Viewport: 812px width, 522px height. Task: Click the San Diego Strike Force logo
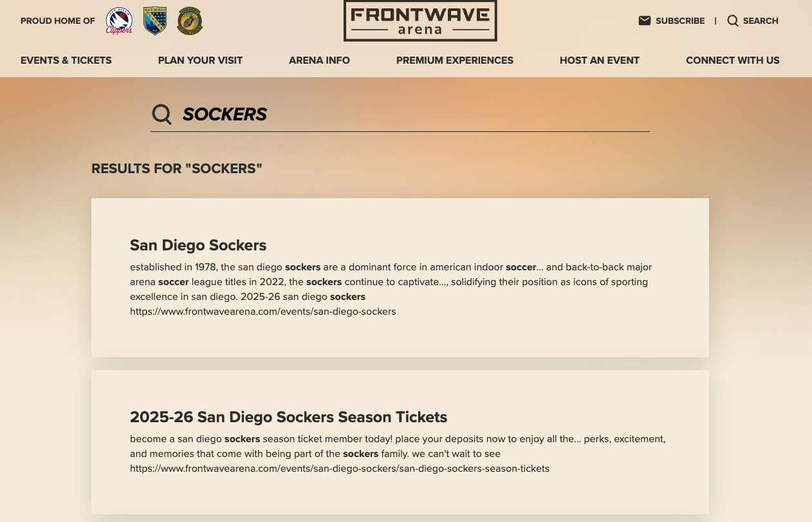point(190,21)
